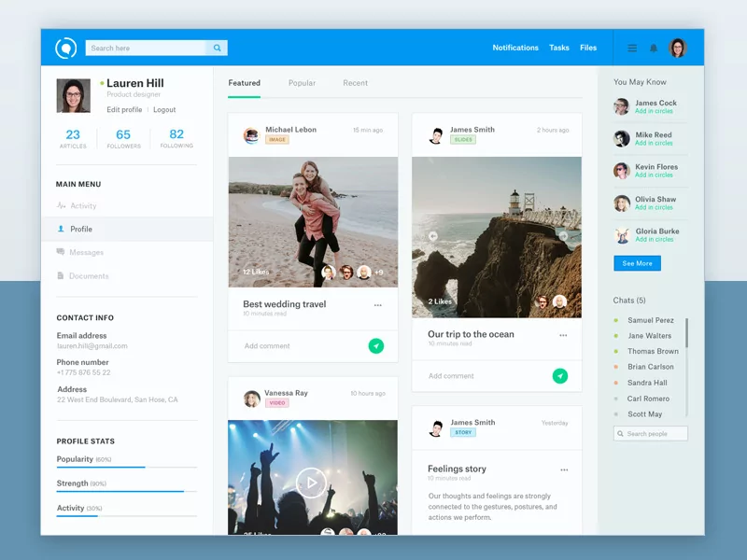Image resolution: width=747 pixels, height=560 pixels.
Task: Click Gloria Burke's avatar
Action: click(621, 235)
